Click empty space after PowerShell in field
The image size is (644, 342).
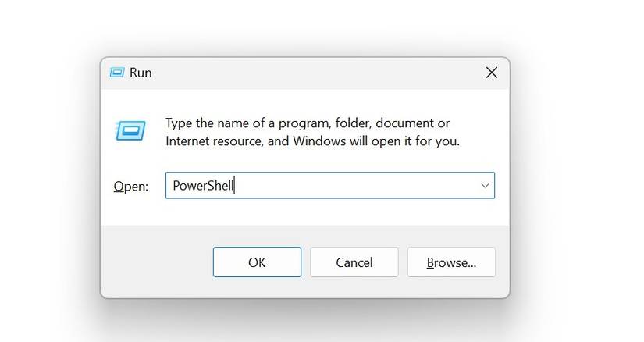[x=351, y=186]
